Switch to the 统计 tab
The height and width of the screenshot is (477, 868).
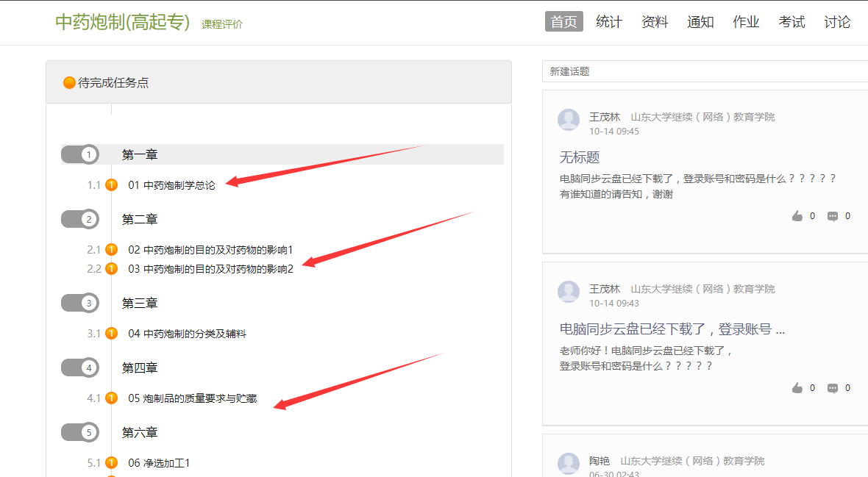pos(609,22)
